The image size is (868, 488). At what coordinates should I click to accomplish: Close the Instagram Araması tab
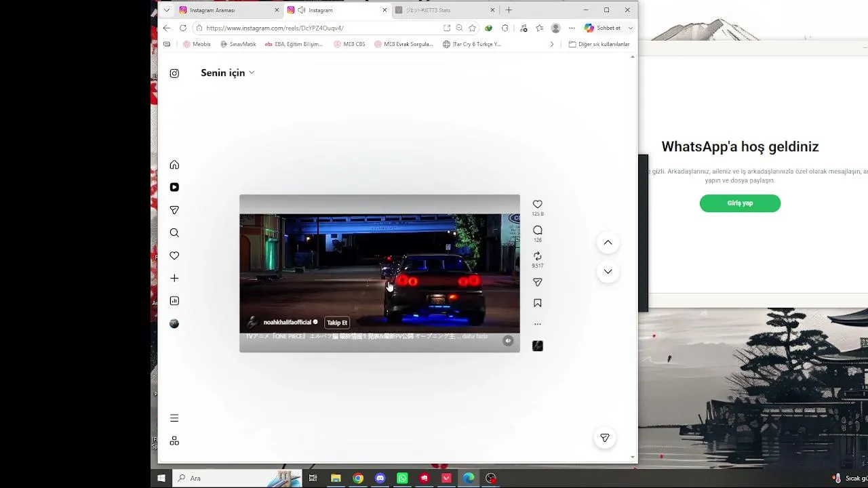point(277,10)
